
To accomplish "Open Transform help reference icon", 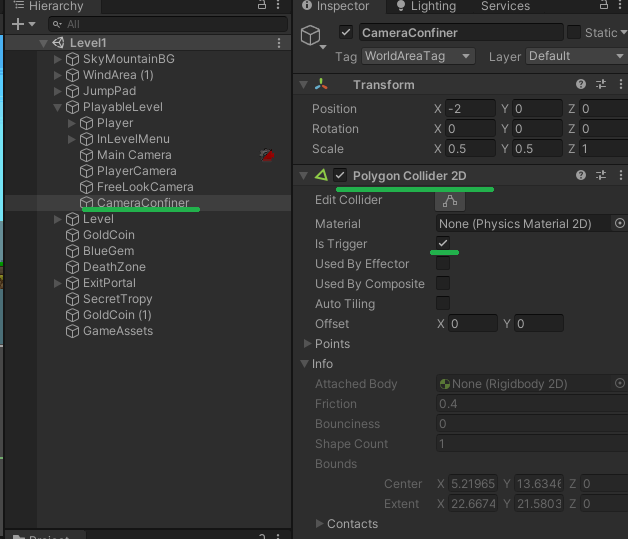I will click(581, 84).
